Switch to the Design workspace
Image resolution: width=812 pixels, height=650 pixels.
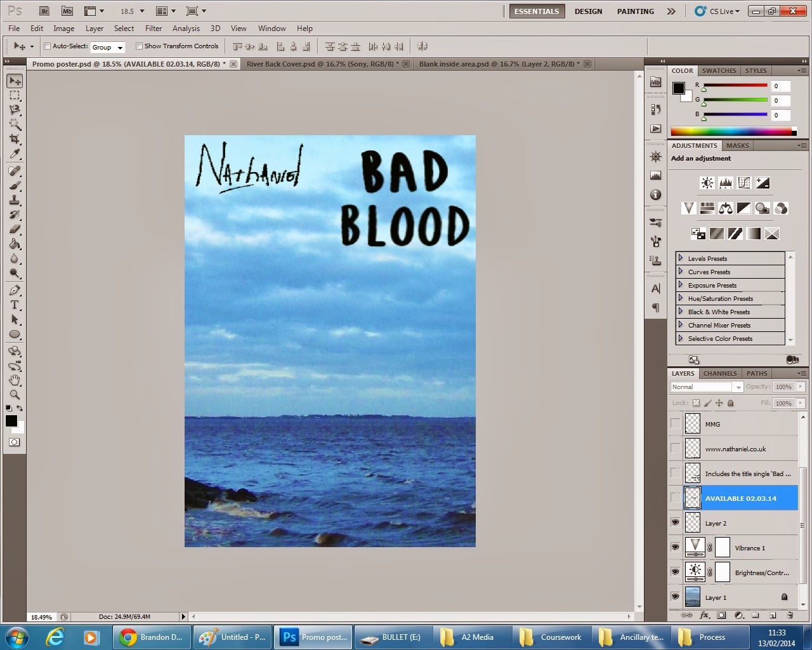point(588,11)
